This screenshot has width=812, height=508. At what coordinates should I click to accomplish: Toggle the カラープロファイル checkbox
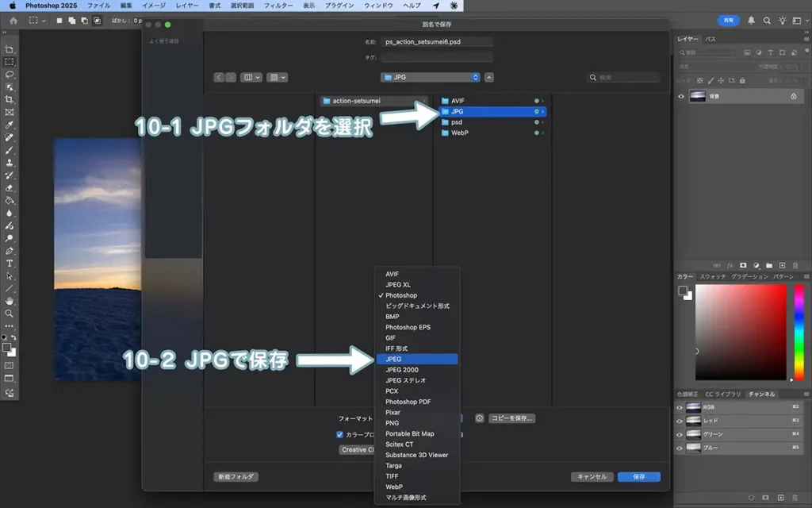coord(340,434)
